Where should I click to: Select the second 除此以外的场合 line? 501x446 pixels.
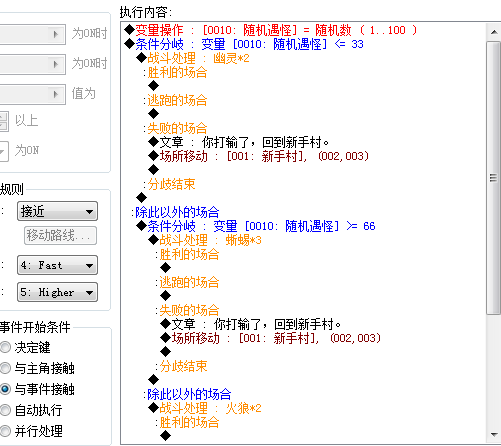pyautogui.click(x=187, y=394)
